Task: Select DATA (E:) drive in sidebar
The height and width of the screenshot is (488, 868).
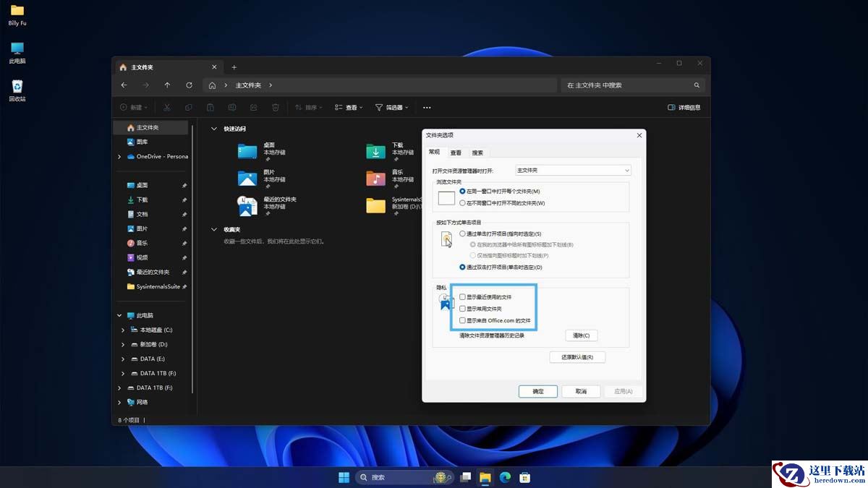Action: tap(151, 359)
